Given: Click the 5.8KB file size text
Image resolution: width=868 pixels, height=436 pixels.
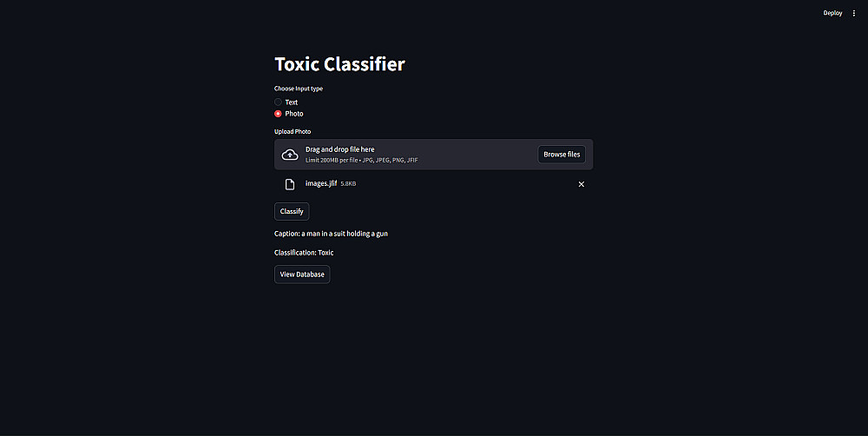Looking at the screenshot, I should pos(348,184).
